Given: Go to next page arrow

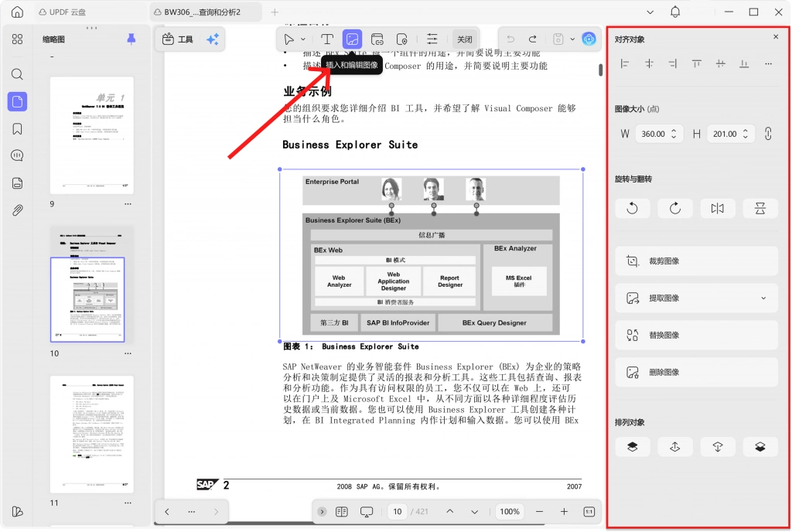Looking at the screenshot, I should [x=475, y=512].
